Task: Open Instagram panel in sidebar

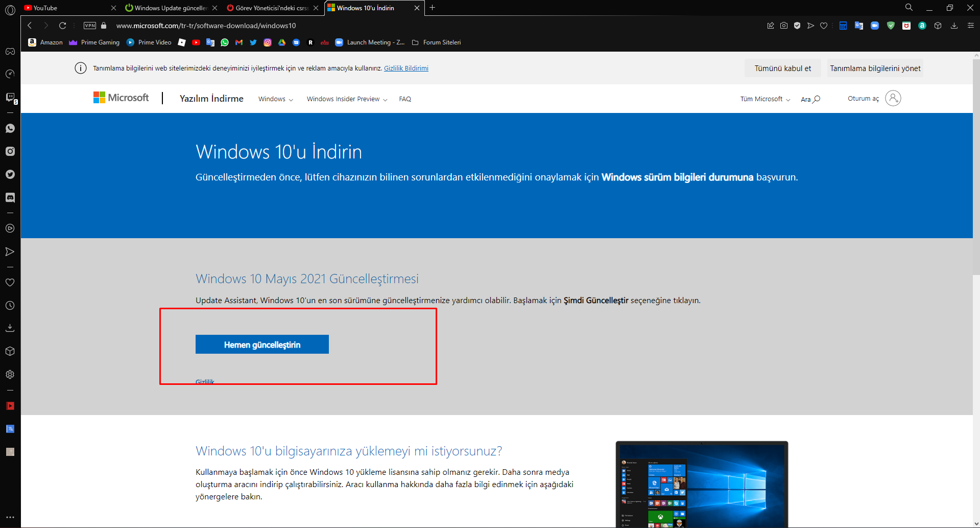Action: (10, 151)
